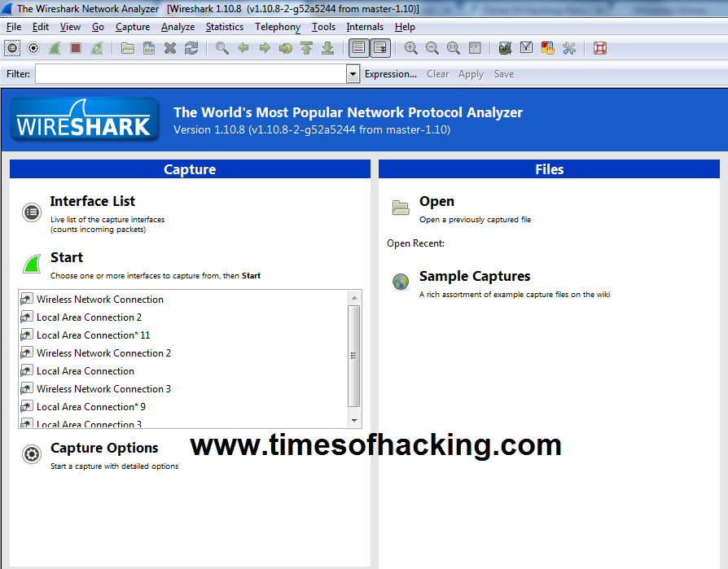Open the Telephony menu
This screenshot has width=728, height=569.
(278, 27)
